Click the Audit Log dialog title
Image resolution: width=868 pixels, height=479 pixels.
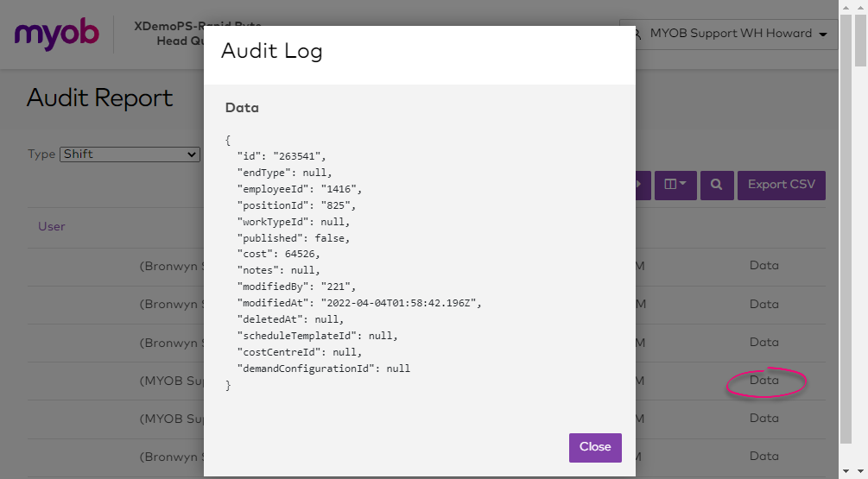(271, 52)
